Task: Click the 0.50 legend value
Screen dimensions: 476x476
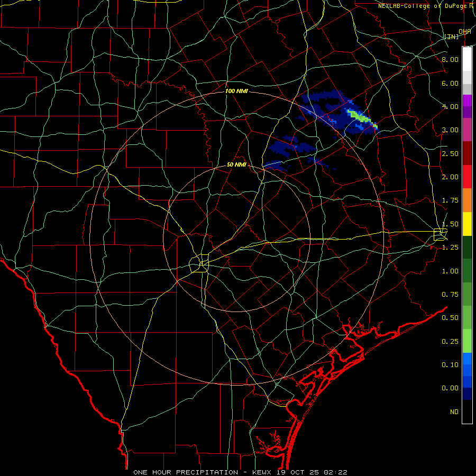Action: 450,318
